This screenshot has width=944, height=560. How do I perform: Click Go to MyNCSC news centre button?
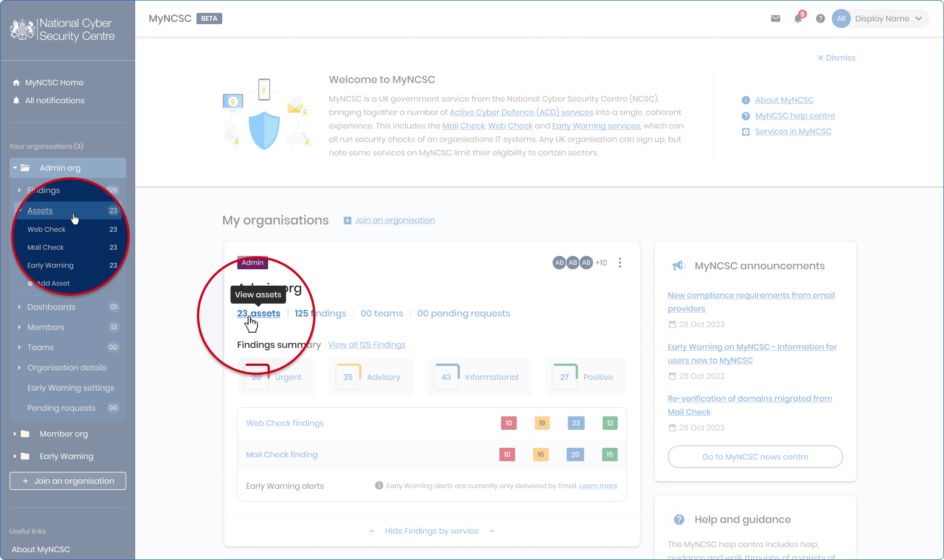755,457
